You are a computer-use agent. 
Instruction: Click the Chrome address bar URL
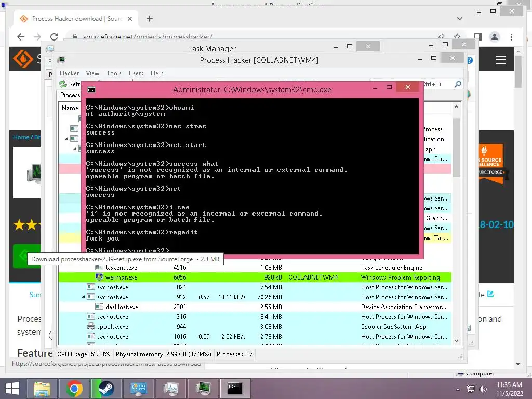[148, 37]
